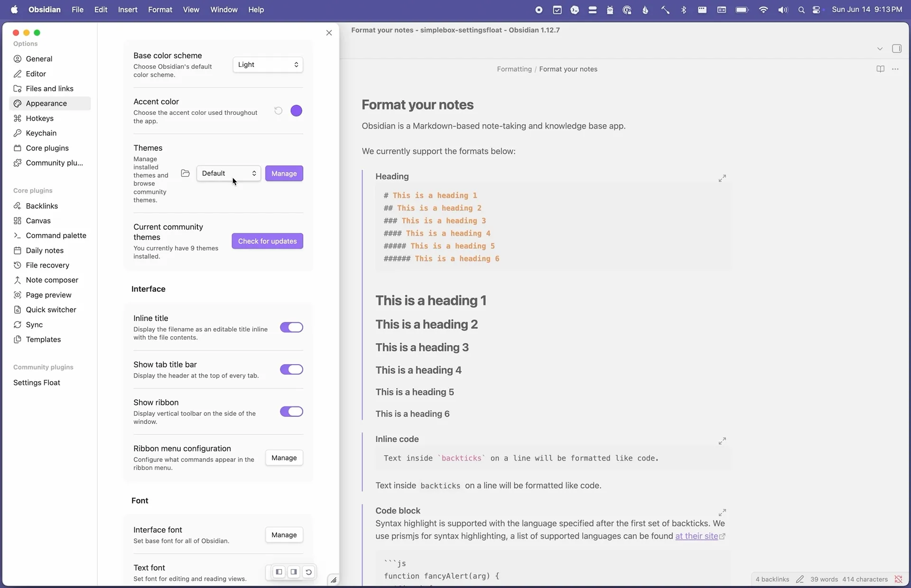Image resolution: width=911 pixels, height=588 pixels.
Task: Go to Files and links settings
Action: [x=50, y=89]
